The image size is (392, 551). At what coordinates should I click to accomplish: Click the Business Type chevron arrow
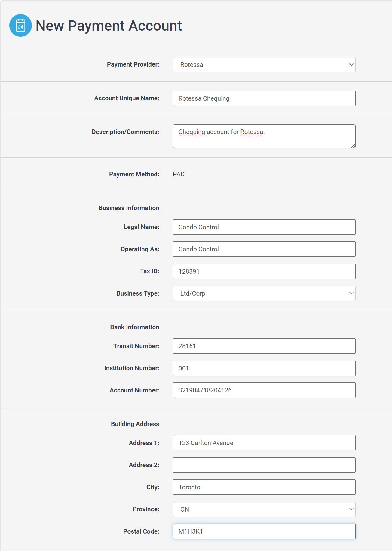[351, 293]
